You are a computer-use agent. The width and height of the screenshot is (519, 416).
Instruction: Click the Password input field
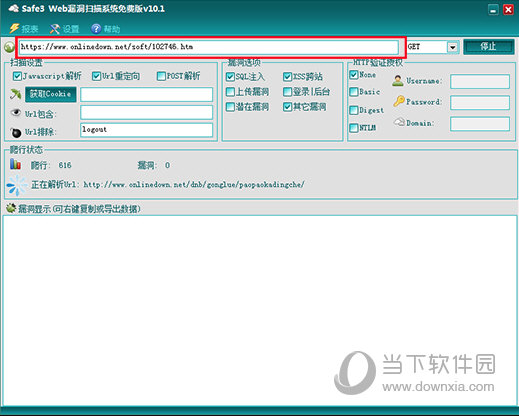(480, 103)
